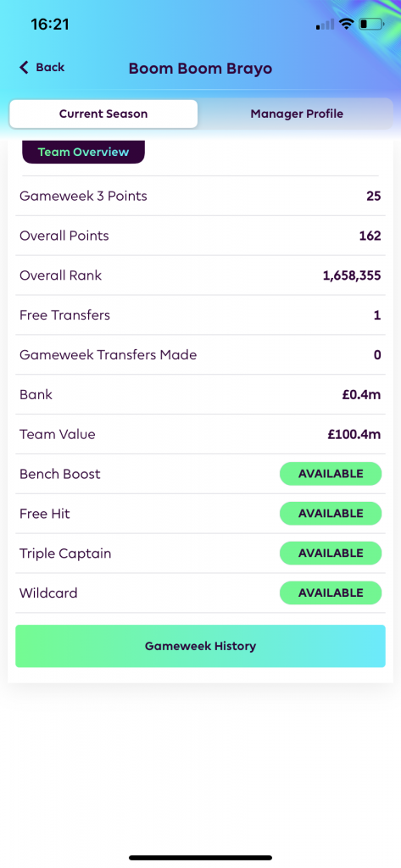Tap Free Hit AVAILABLE badge
Viewport: 401px width, 868px height.
click(331, 514)
